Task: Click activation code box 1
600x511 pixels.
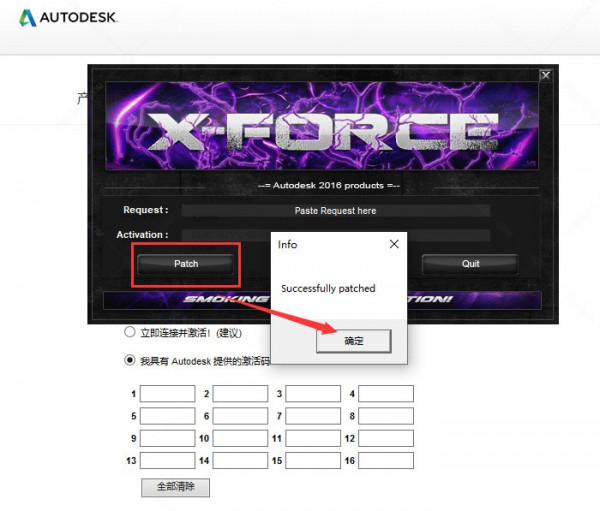Action: point(168,393)
